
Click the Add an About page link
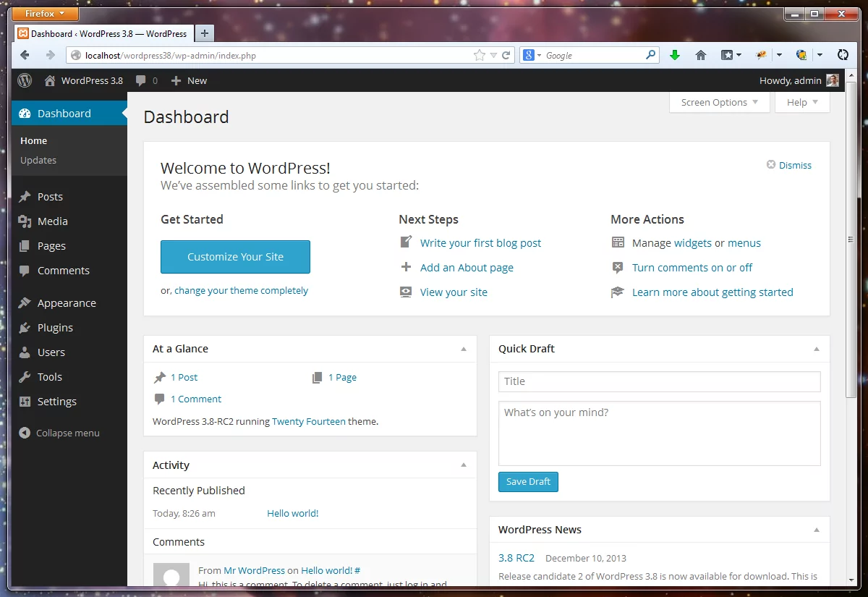click(x=467, y=268)
